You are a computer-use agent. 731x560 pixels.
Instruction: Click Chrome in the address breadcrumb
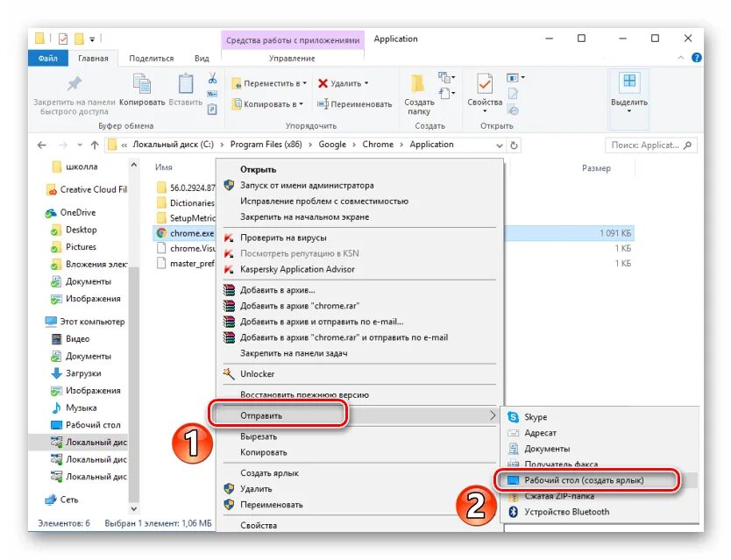coord(378,145)
